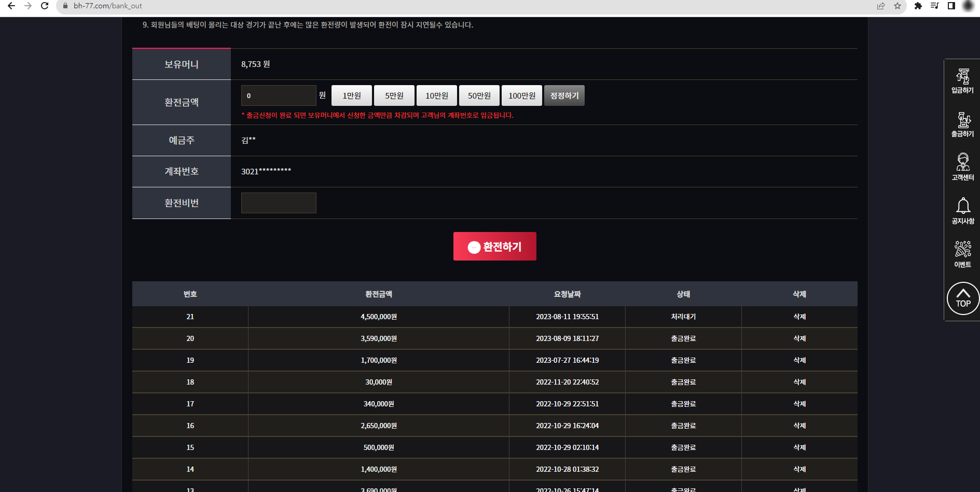Open the 고객센터 customer center icon
The height and width of the screenshot is (492, 980).
pyautogui.click(x=963, y=167)
